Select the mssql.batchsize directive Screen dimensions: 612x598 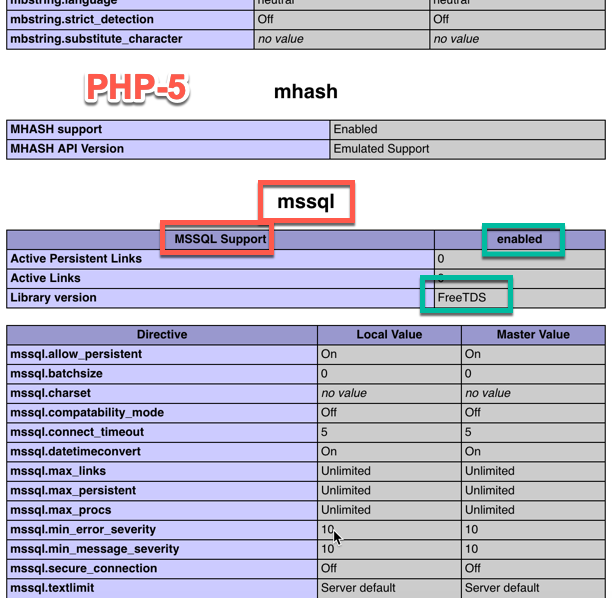162,374
